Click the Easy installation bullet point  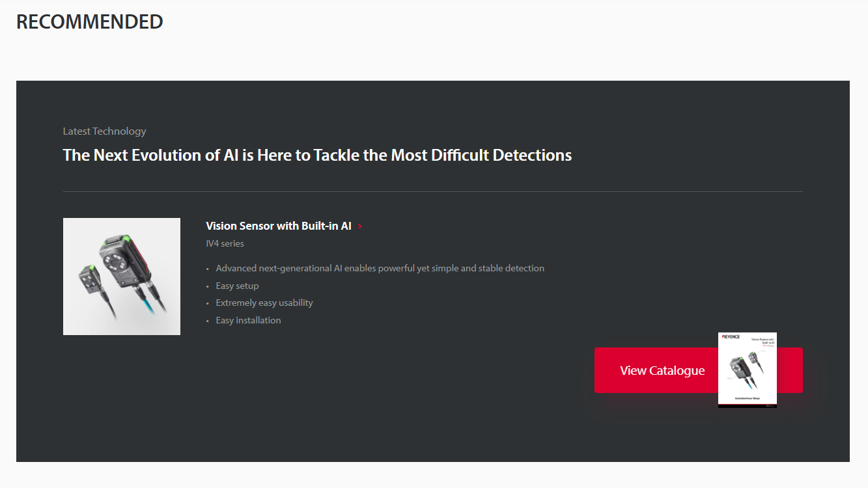coord(248,320)
